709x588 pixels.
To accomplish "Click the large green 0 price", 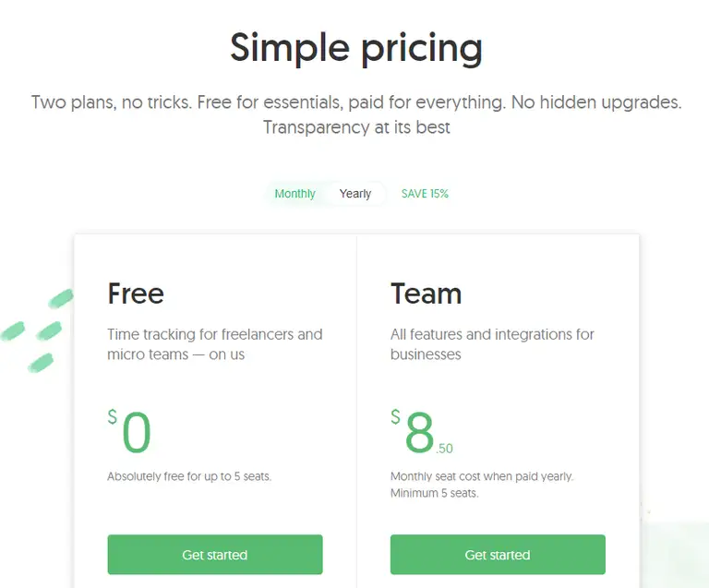I will pyautogui.click(x=136, y=433).
